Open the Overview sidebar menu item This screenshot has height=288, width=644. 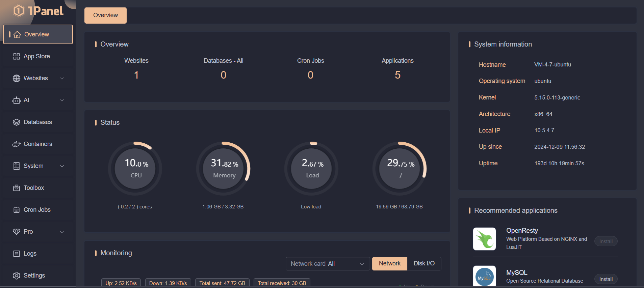[38, 34]
